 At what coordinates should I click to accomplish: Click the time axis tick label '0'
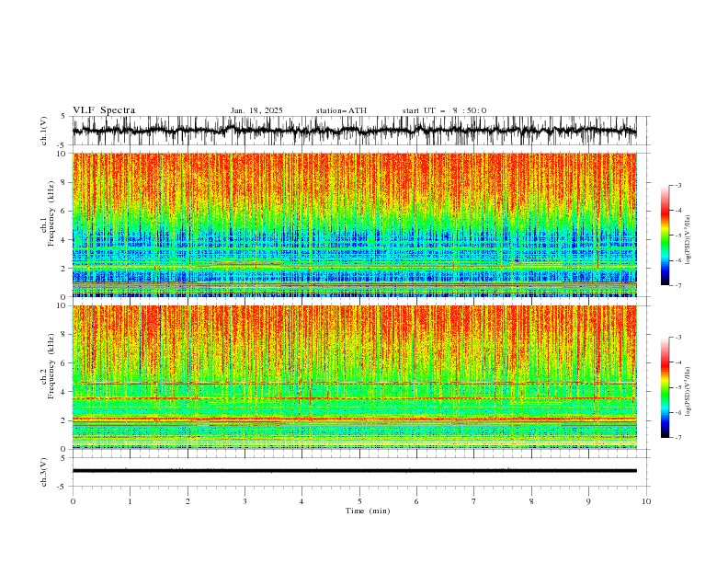pos(73,501)
